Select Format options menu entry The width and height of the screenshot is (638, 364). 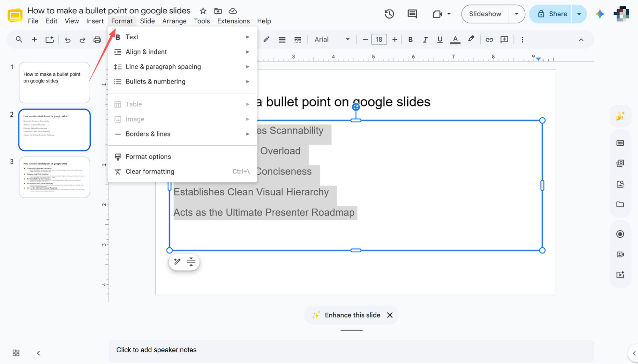click(x=182, y=157)
